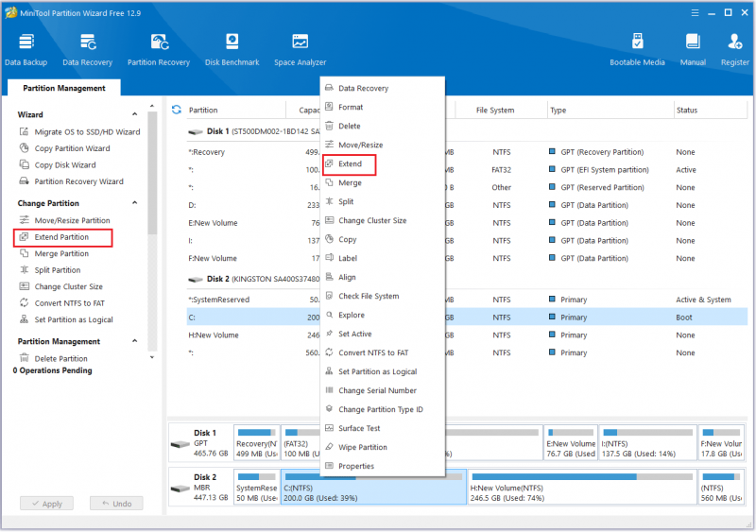Choose Extend Partition in sidebar

63,237
